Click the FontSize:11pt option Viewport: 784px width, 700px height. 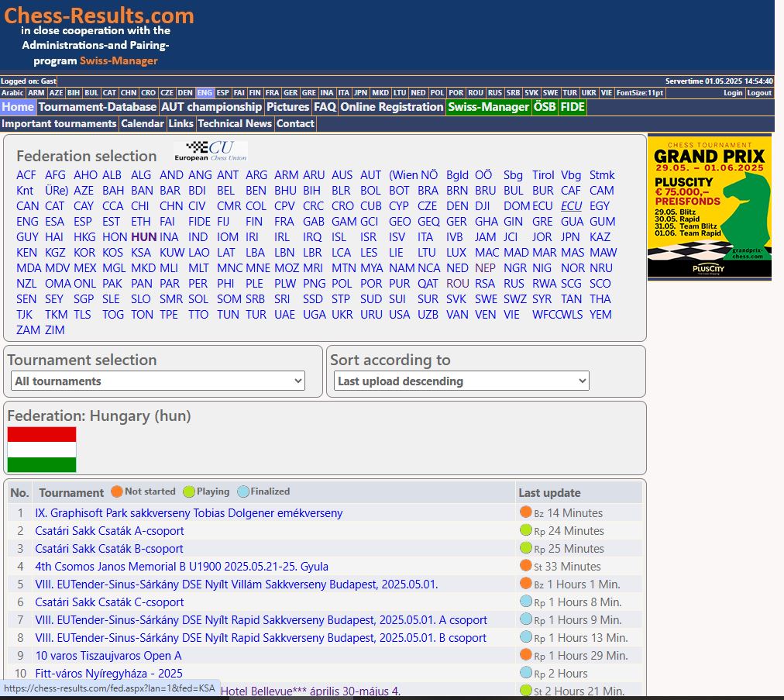(x=640, y=93)
